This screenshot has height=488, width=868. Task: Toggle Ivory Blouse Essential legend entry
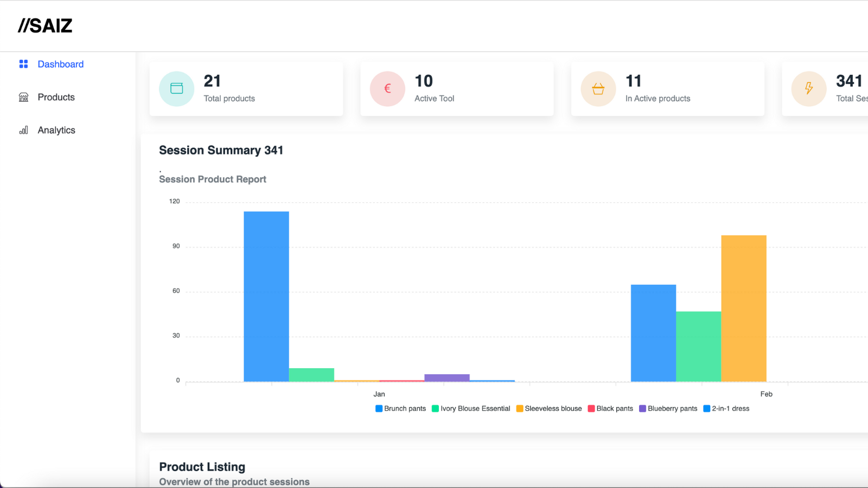point(471,408)
